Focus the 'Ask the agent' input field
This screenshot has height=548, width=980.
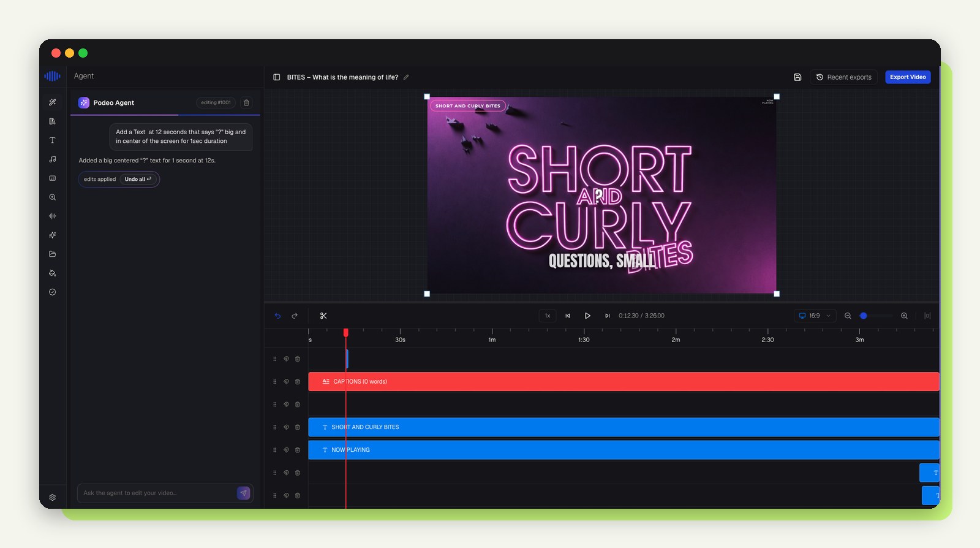pyautogui.click(x=158, y=493)
